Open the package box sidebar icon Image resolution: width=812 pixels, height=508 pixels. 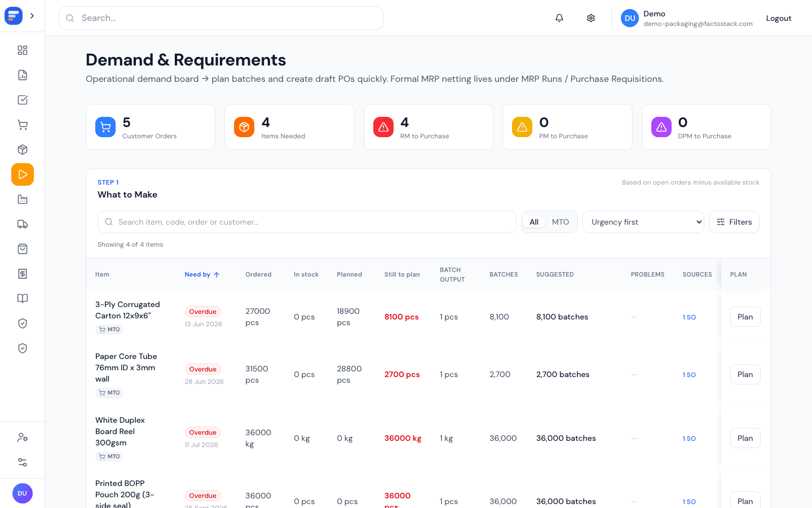point(23,150)
